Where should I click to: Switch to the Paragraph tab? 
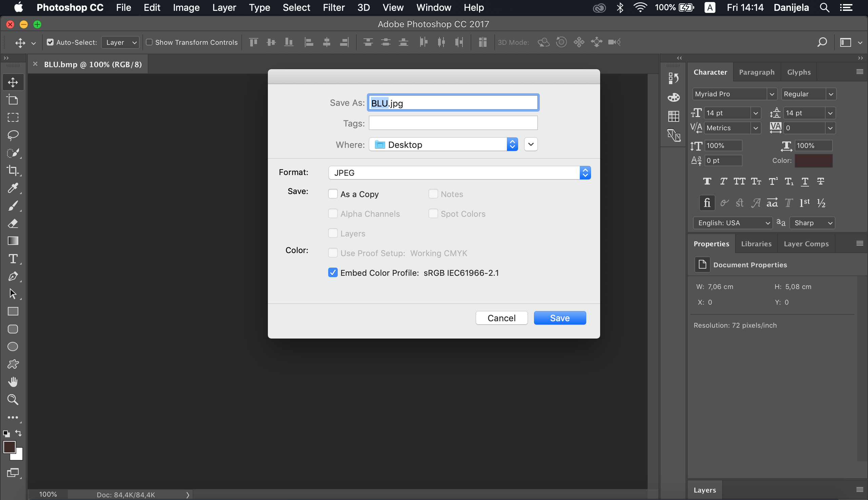(756, 72)
